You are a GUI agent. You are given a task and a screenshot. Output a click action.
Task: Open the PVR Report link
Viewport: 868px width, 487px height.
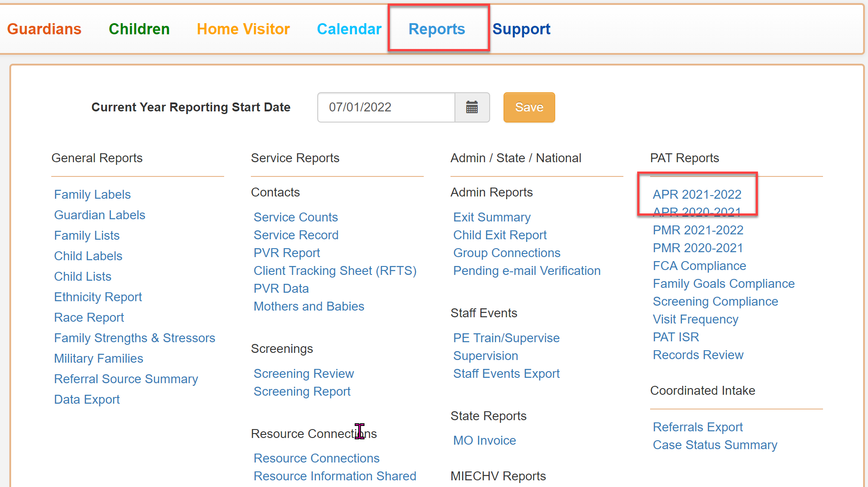pyautogui.click(x=287, y=253)
